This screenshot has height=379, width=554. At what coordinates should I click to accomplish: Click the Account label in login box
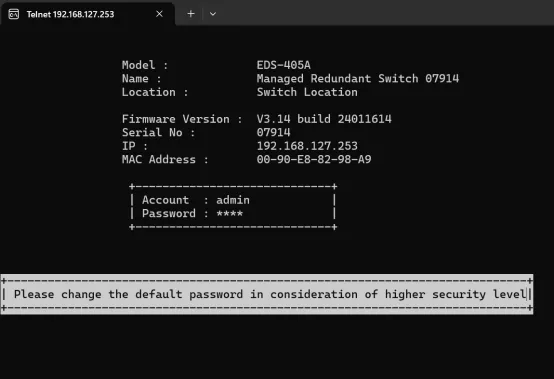pyautogui.click(x=165, y=200)
